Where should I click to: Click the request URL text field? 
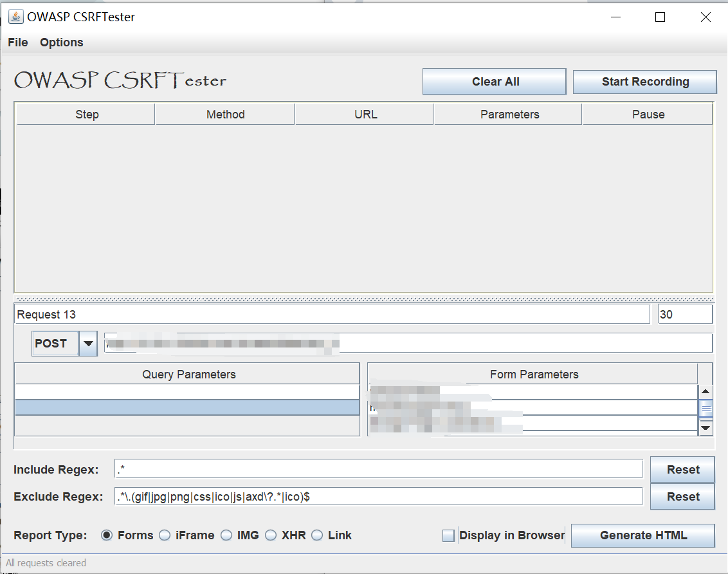(408, 343)
